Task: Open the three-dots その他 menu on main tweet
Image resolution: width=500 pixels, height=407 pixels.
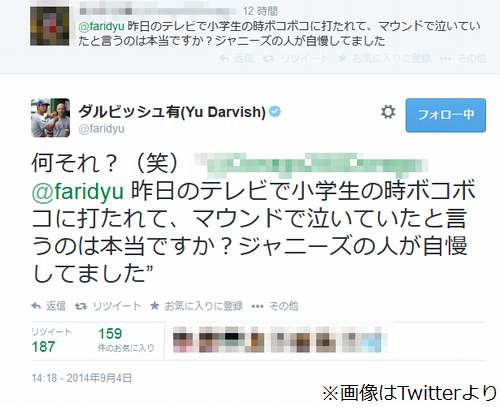Action: coord(257,306)
